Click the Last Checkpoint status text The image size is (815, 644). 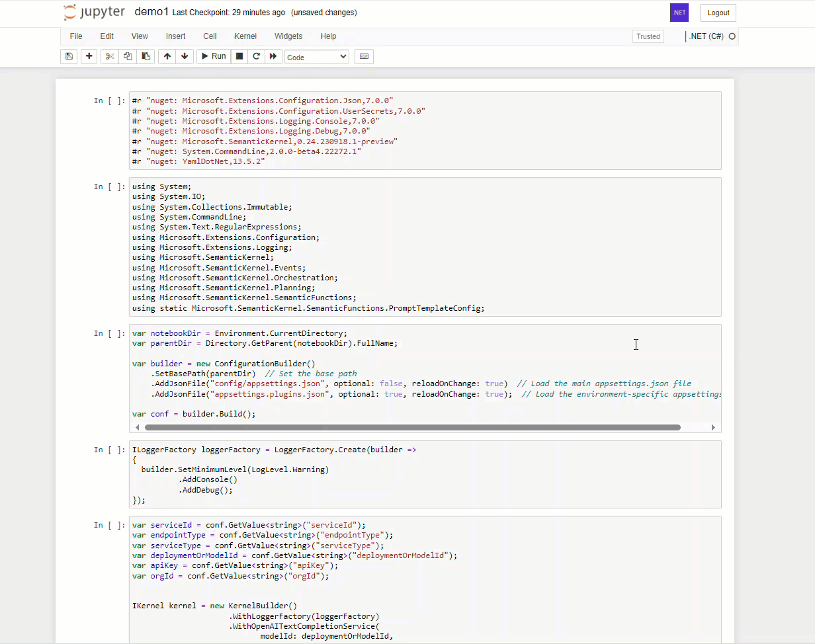click(x=229, y=13)
